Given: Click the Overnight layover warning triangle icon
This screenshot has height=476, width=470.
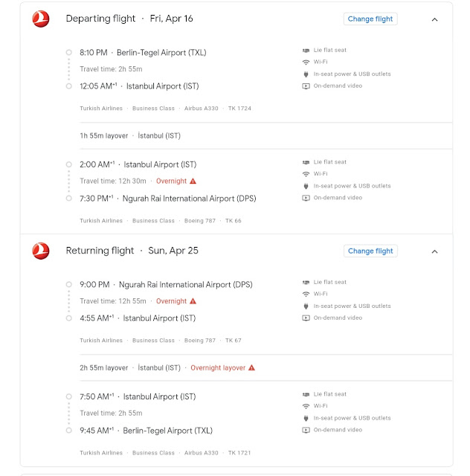Looking at the screenshot, I should click(251, 368).
